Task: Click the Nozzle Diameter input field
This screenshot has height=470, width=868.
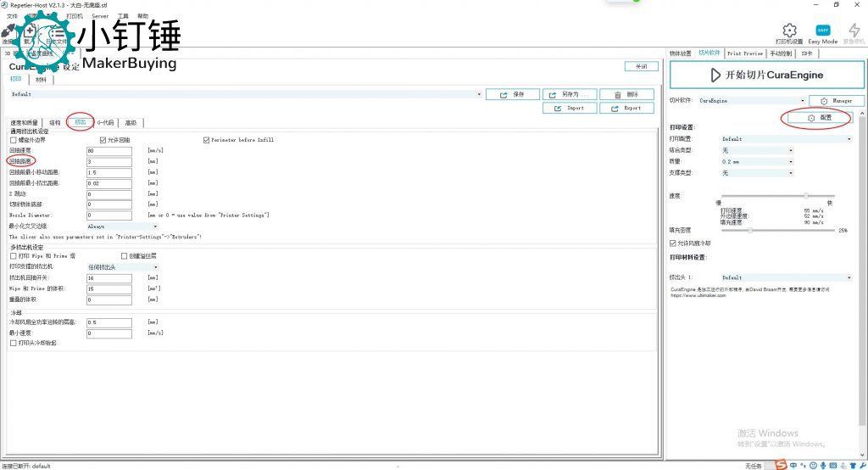Action: (x=109, y=215)
